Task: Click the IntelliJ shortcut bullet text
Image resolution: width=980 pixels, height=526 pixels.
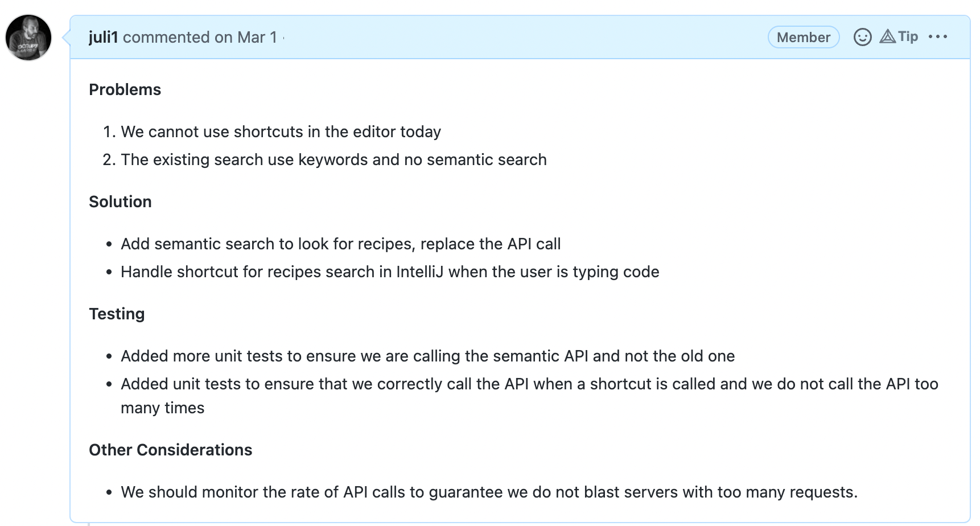Action: pos(390,272)
